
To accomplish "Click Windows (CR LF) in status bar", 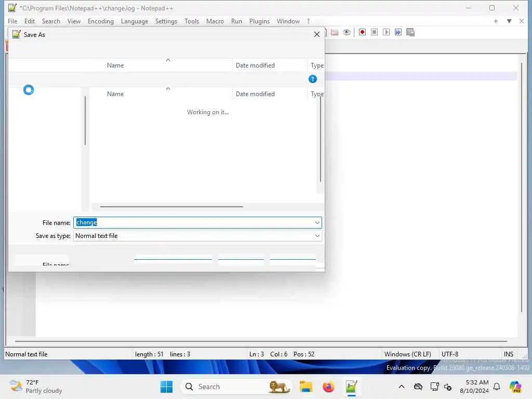I will tap(407, 354).
